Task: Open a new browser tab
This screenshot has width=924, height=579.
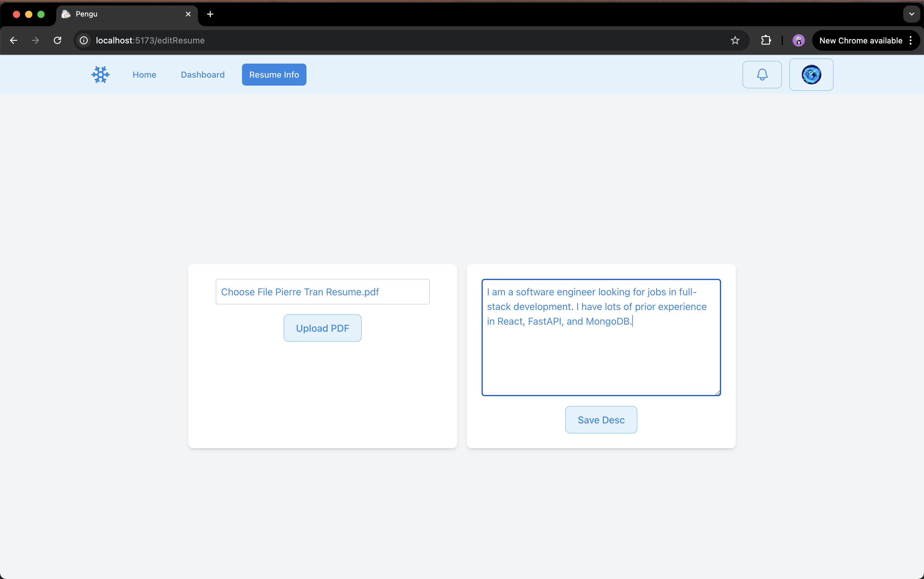Action: pyautogui.click(x=210, y=14)
